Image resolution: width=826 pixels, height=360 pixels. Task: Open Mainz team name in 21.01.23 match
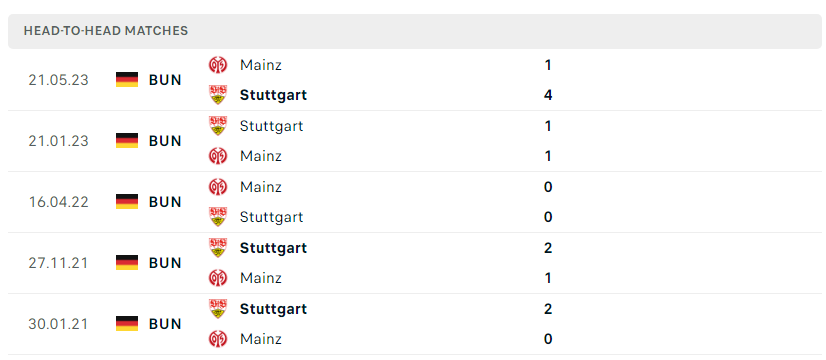(x=261, y=156)
